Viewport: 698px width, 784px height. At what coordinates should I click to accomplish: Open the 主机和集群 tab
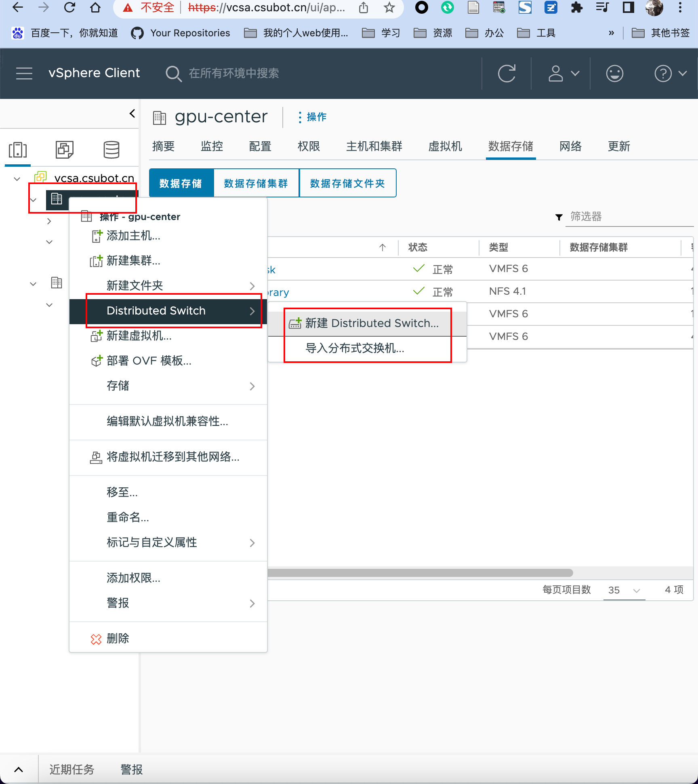(x=374, y=146)
